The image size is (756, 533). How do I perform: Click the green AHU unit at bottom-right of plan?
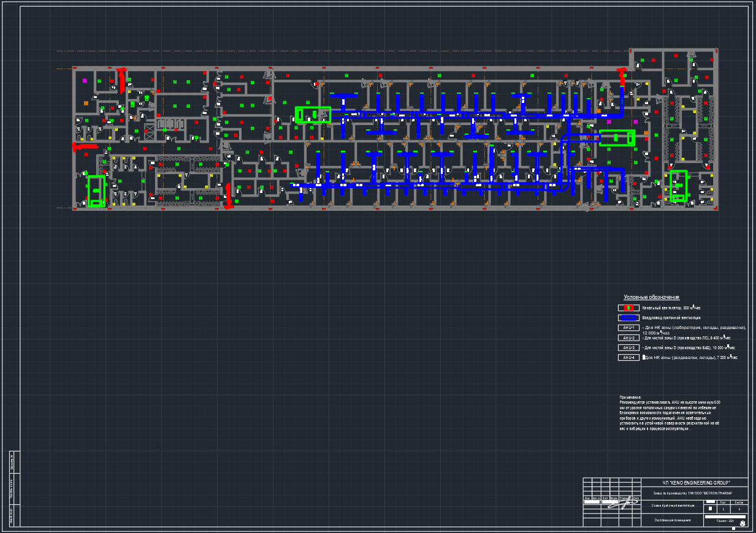(x=678, y=186)
